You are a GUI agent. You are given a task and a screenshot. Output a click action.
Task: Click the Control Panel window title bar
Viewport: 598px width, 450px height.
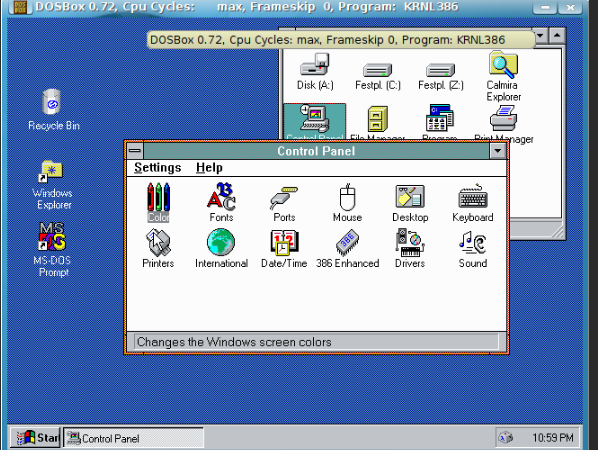[316, 151]
